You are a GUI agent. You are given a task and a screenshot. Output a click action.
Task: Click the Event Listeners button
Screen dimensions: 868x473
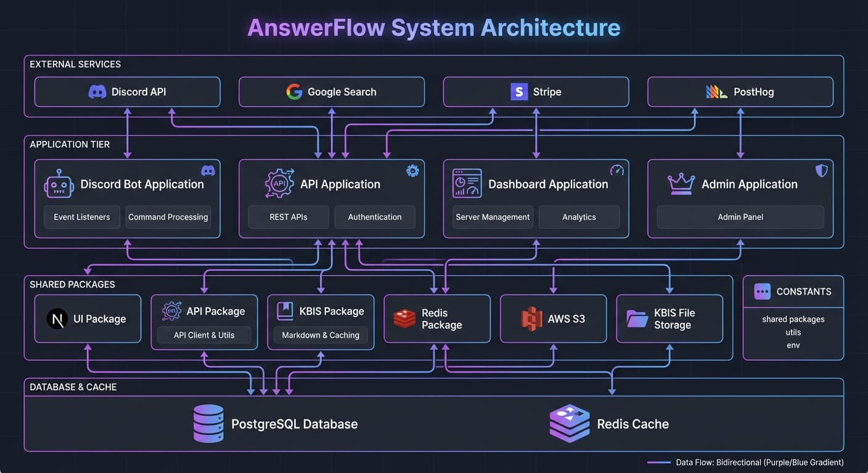(x=81, y=217)
